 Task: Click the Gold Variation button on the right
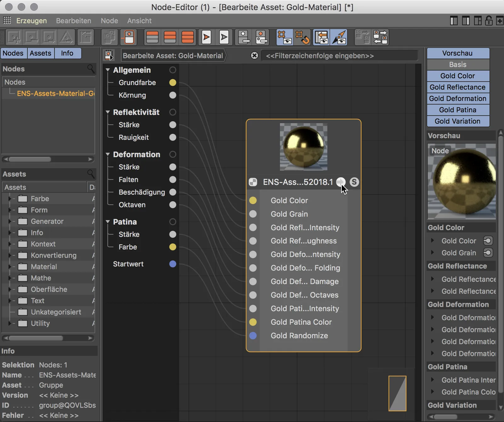click(x=458, y=121)
